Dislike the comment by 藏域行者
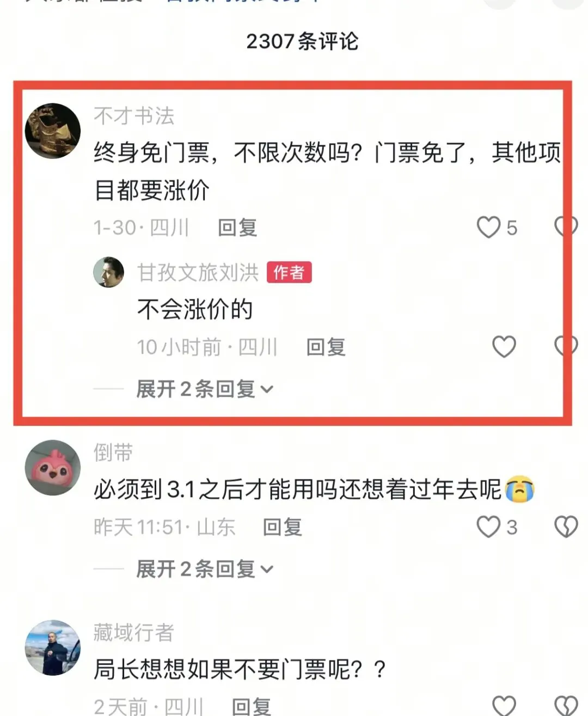This screenshot has height=716, width=588. [x=566, y=705]
